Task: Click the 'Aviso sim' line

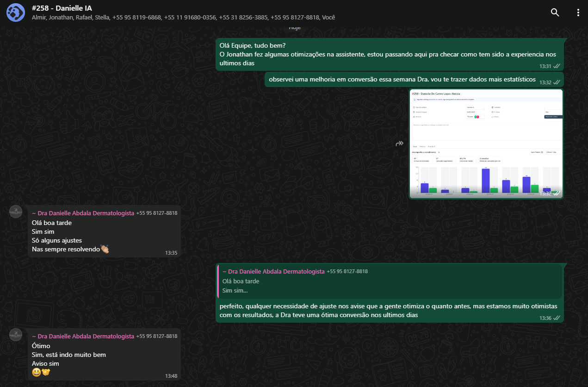Action: 45,363
